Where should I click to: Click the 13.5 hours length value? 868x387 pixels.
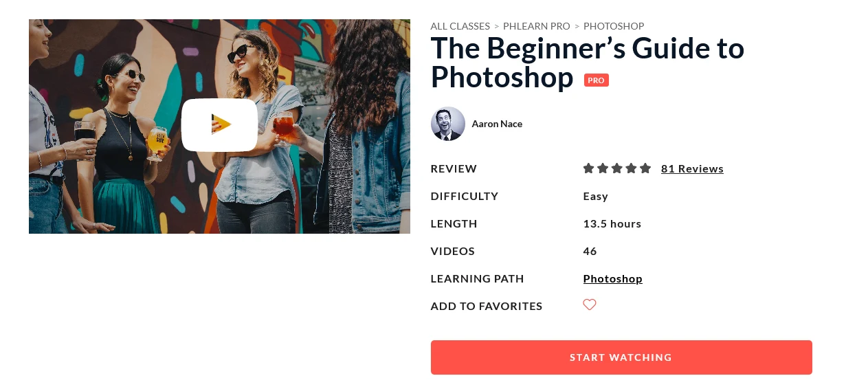click(x=612, y=223)
